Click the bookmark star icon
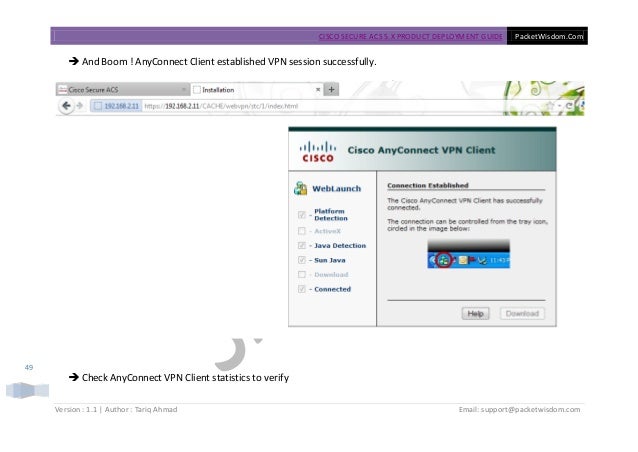The height and width of the screenshot is (452, 638). (550, 106)
